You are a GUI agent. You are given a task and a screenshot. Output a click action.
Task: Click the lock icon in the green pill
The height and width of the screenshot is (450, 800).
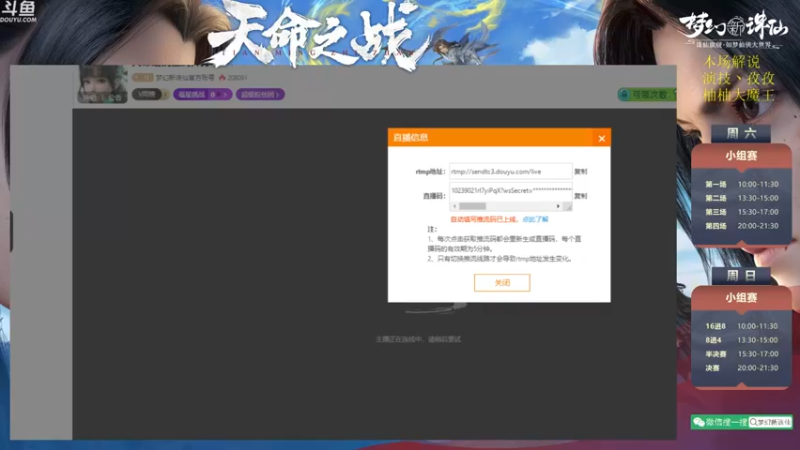(x=624, y=94)
